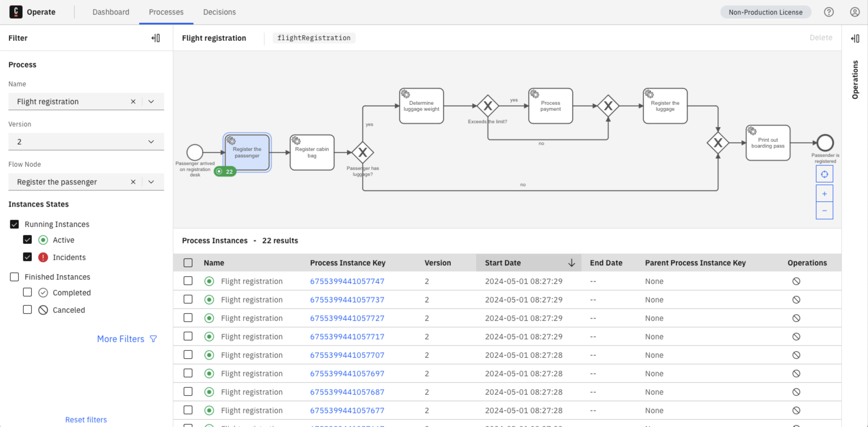Clear the Flight registration name filter
This screenshot has height=427, width=868.
tap(133, 101)
